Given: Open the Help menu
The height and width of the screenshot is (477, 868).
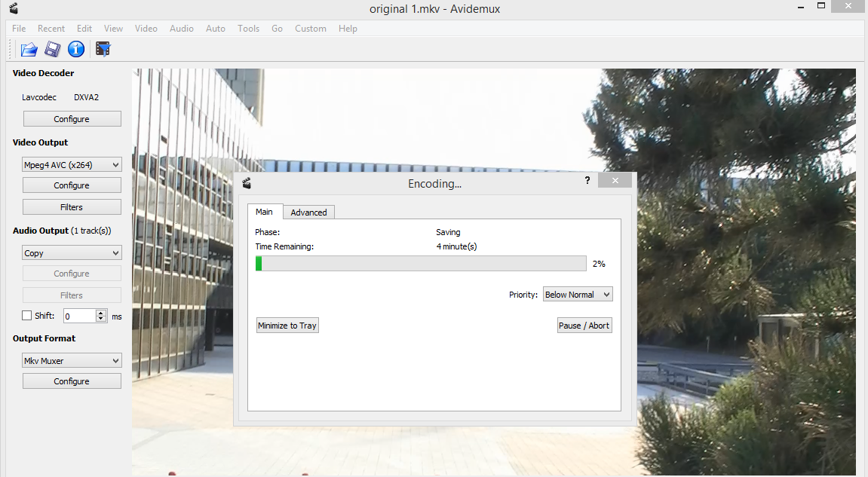Looking at the screenshot, I should pyautogui.click(x=348, y=28).
